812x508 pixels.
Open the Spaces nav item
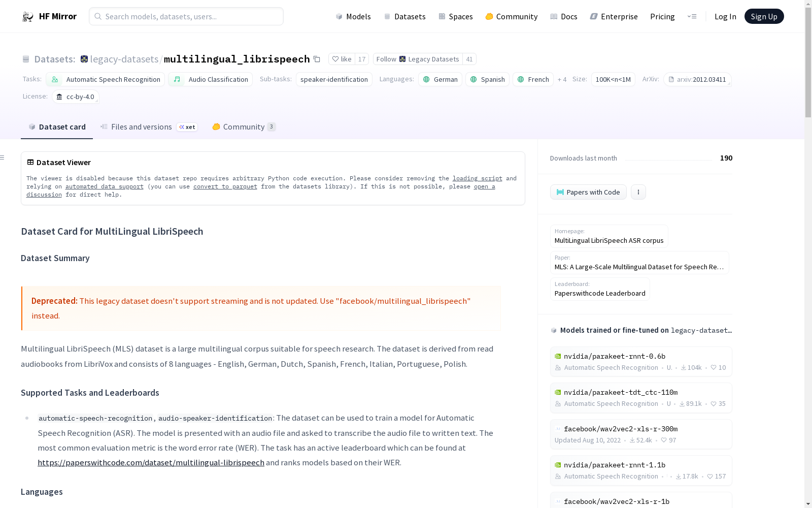click(456, 16)
